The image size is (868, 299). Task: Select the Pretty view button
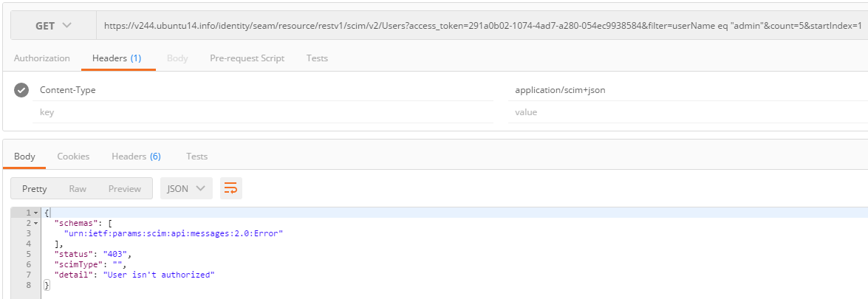[x=34, y=188]
